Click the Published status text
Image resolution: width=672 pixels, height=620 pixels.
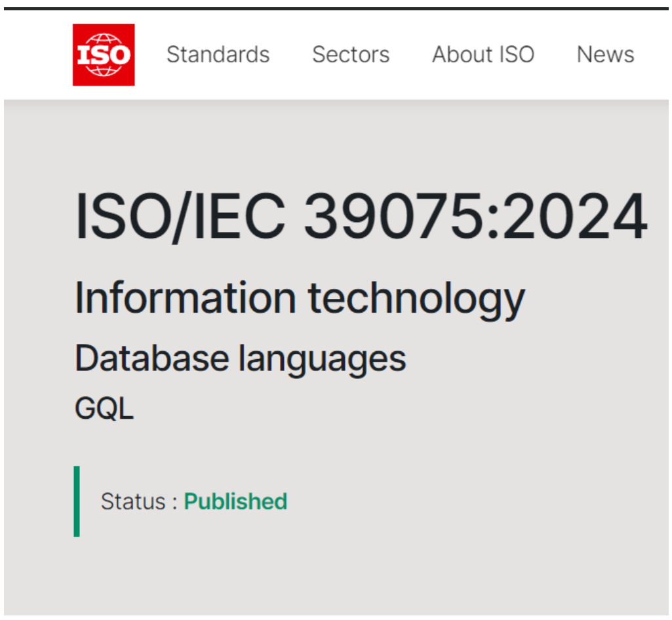[235, 501]
